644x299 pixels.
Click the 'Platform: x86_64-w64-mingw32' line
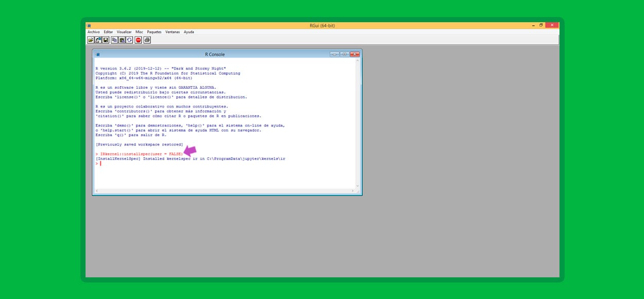click(x=144, y=78)
